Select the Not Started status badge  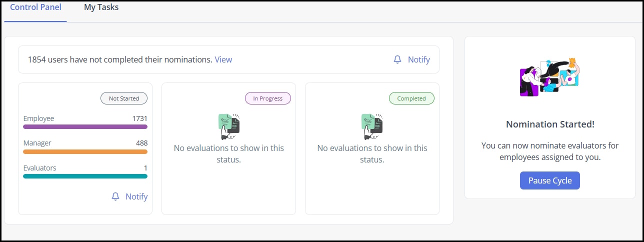coord(124,98)
